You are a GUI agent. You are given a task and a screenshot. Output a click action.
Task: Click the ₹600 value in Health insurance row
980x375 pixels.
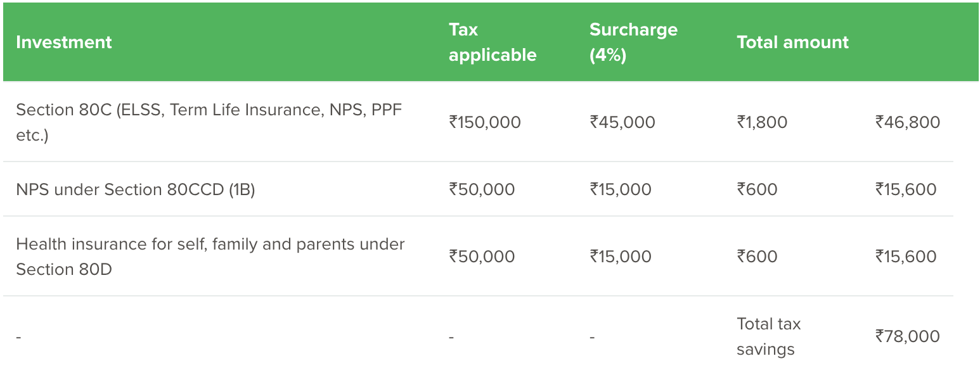click(757, 257)
